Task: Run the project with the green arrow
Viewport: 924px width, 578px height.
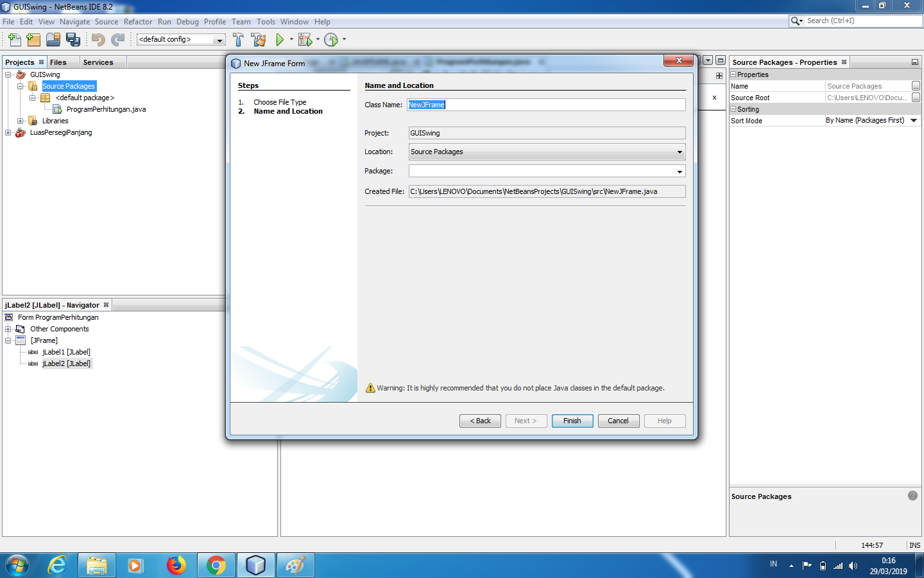Action: pos(280,39)
